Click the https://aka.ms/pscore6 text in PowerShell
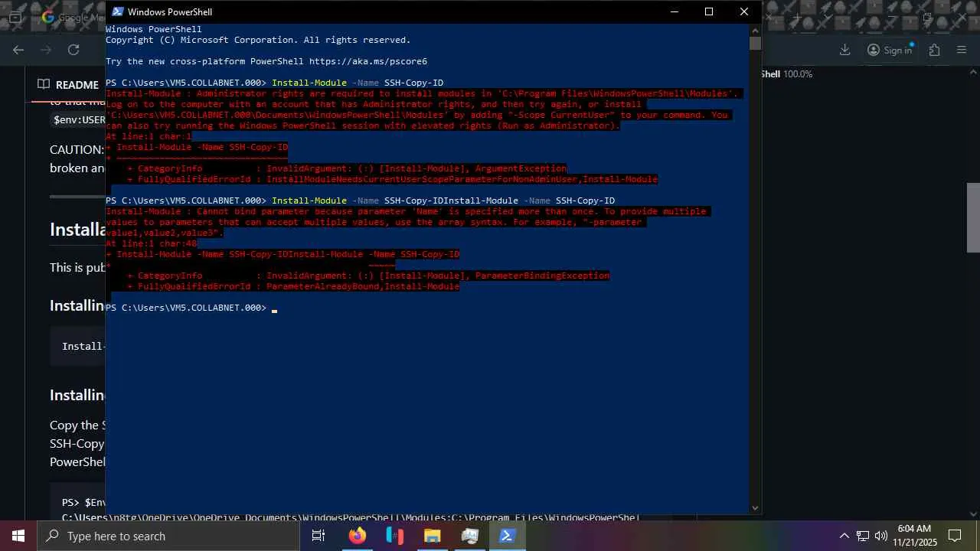This screenshot has height=551, width=980. point(368,61)
